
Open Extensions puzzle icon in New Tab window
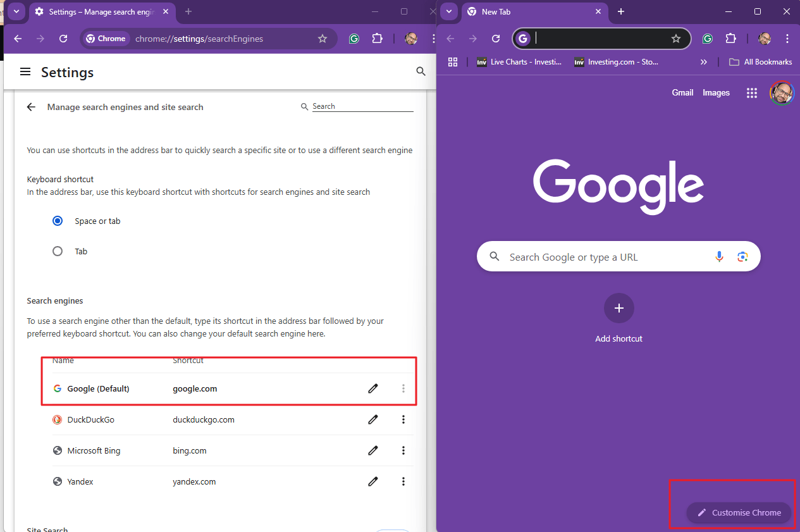click(731, 39)
